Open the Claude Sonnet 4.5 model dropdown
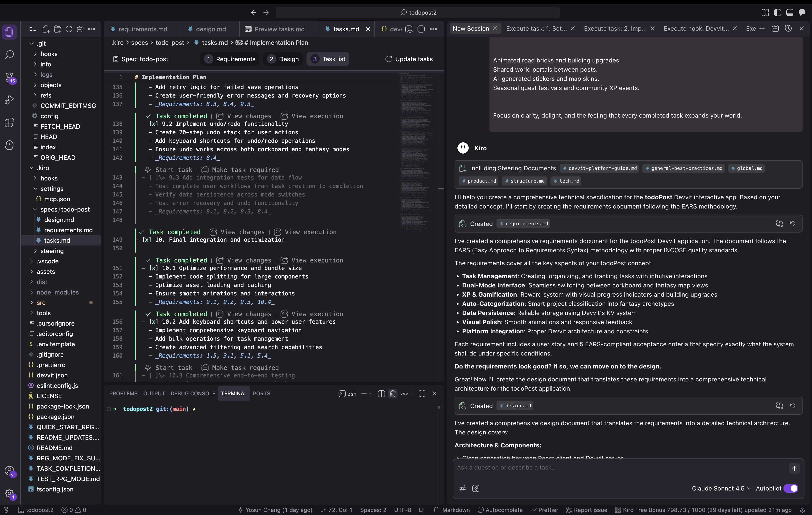The image size is (812, 515). tap(721, 488)
